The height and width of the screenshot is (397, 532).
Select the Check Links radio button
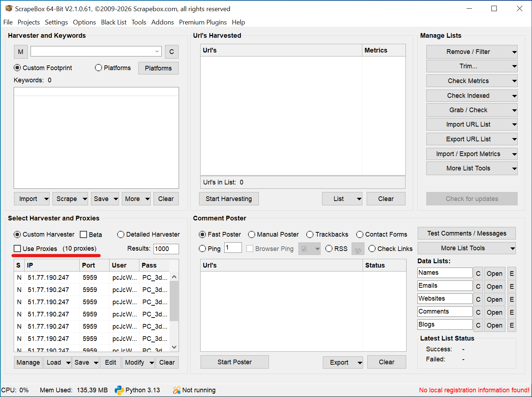[372, 248]
